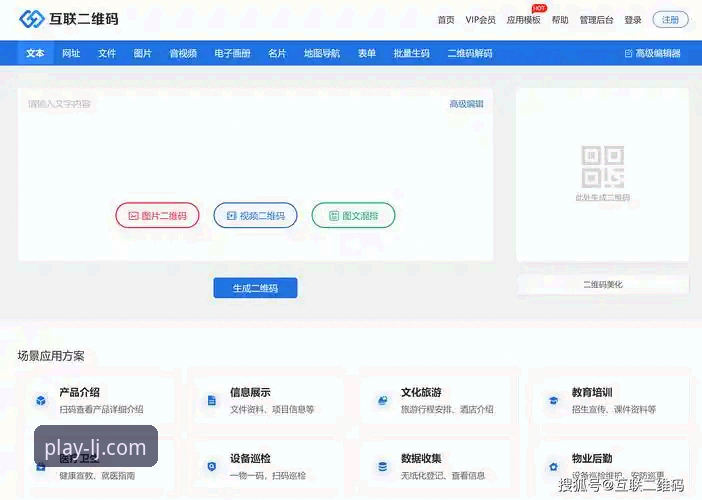Open the 帮助 link

coord(560,20)
